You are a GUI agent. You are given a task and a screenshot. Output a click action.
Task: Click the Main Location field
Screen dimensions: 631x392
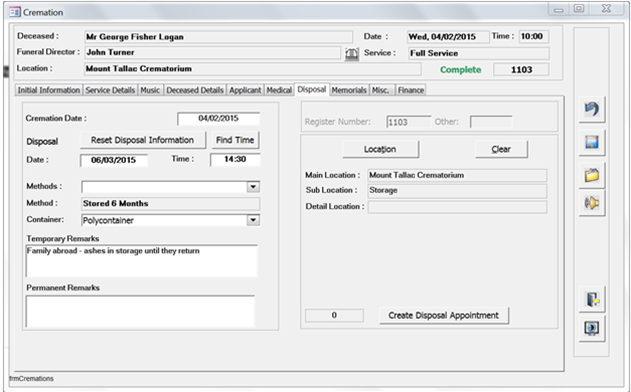coord(457,175)
